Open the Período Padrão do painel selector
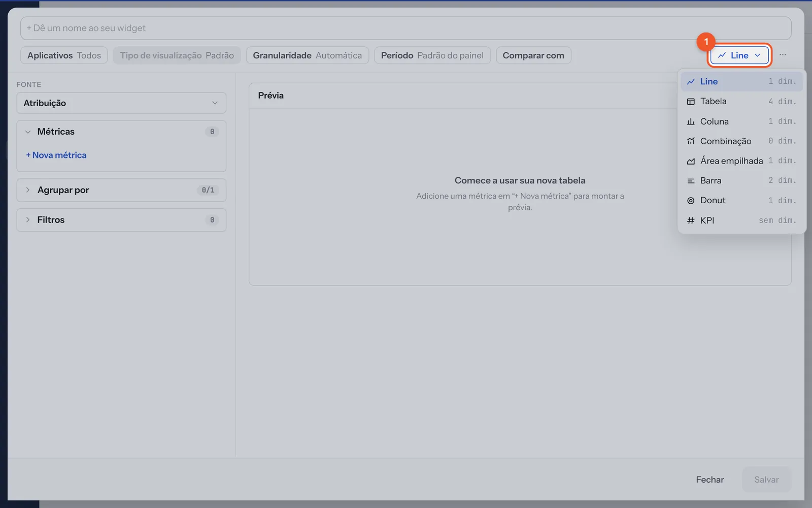This screenshot has width=812, height=508. click(432, 55)
